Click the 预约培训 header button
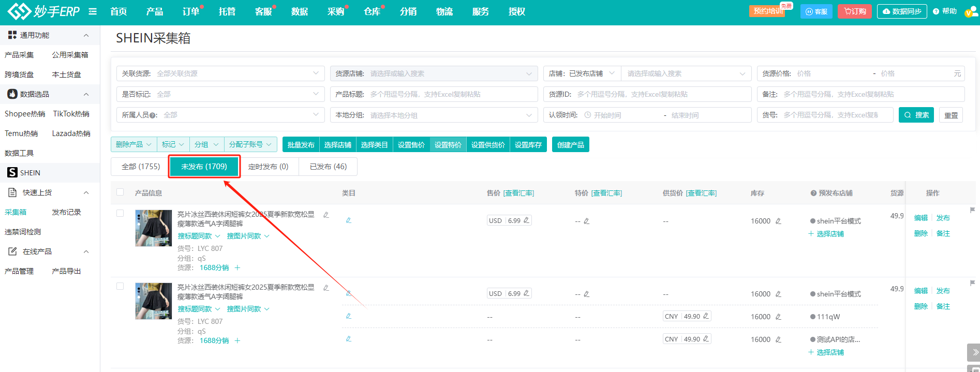Image resolution: width=980 pixels, height=372 pixels. (x=767, y=11)
